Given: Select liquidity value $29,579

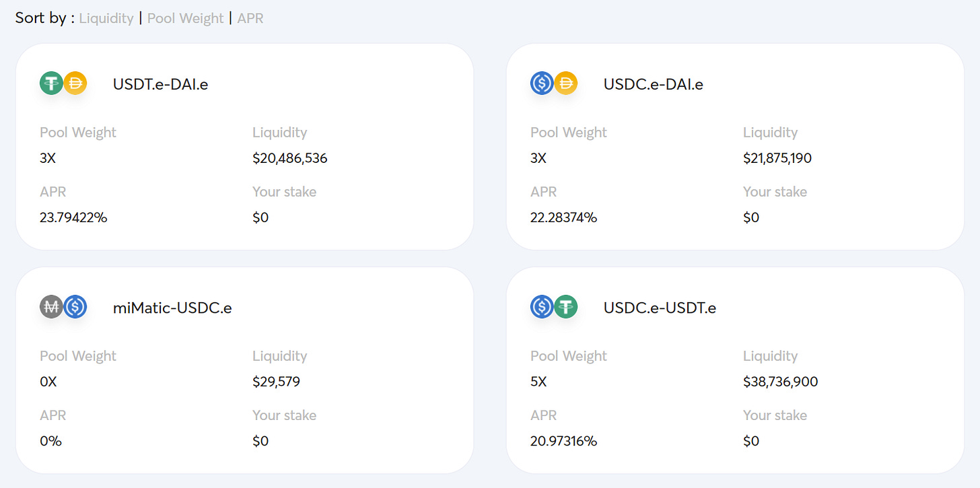Looking at the screenshot, I should point(277,382).
